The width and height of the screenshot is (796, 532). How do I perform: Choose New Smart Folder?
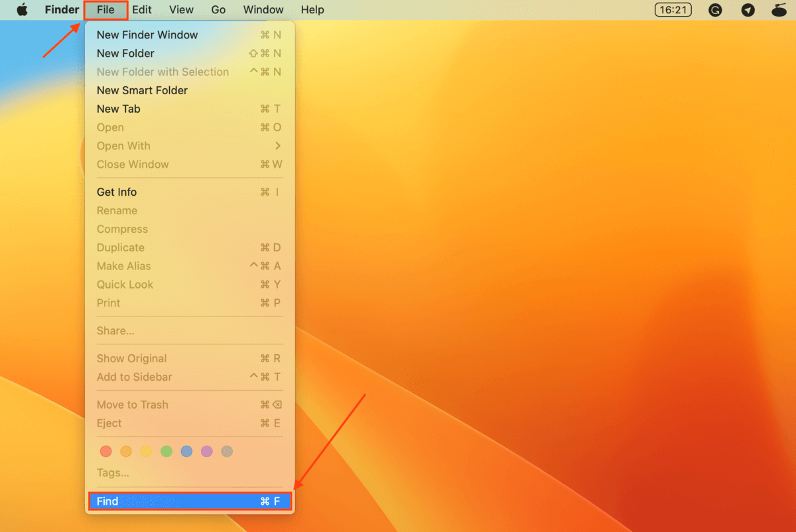click(x=142, y=90)
